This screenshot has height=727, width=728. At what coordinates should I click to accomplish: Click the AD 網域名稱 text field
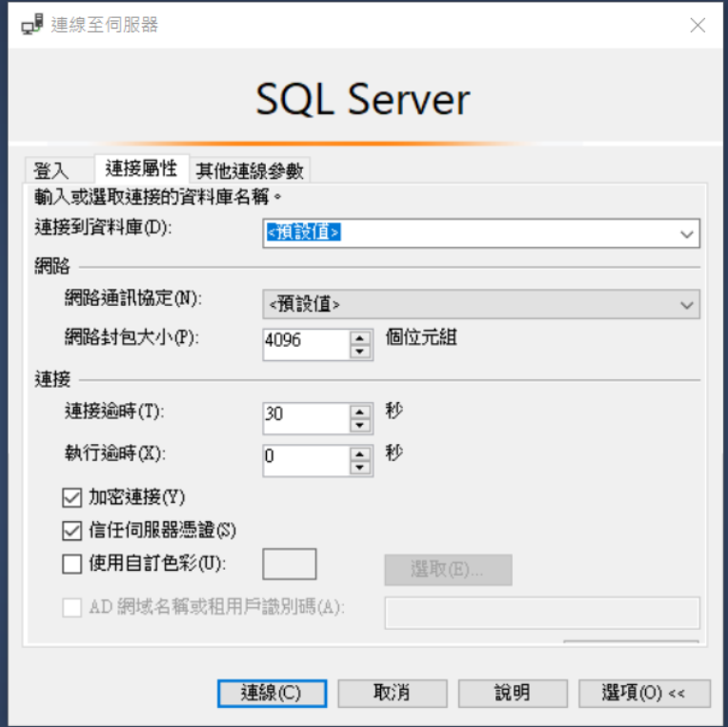pyautogui.click(x=542, y=613)
